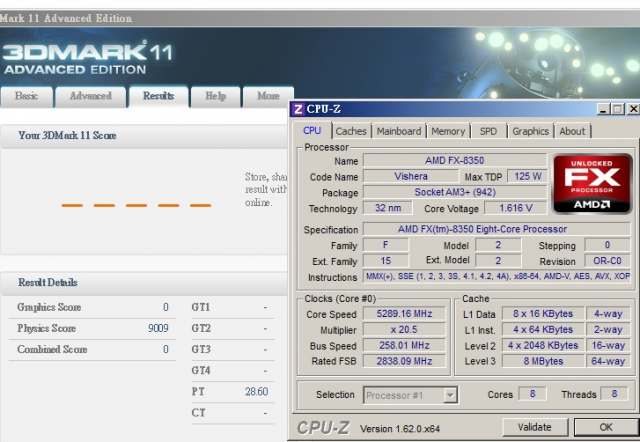Click the Level 3 associativity 64-way

pos(608,361)
